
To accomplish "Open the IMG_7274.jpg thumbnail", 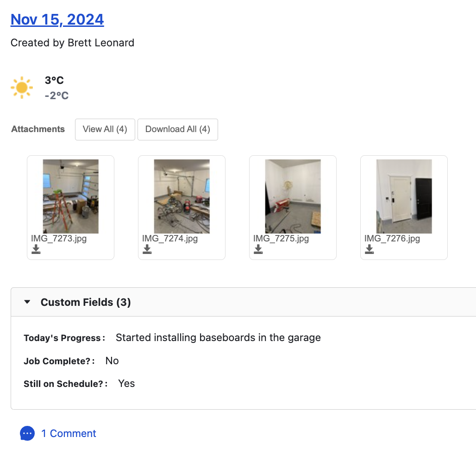I will [182, 196].
